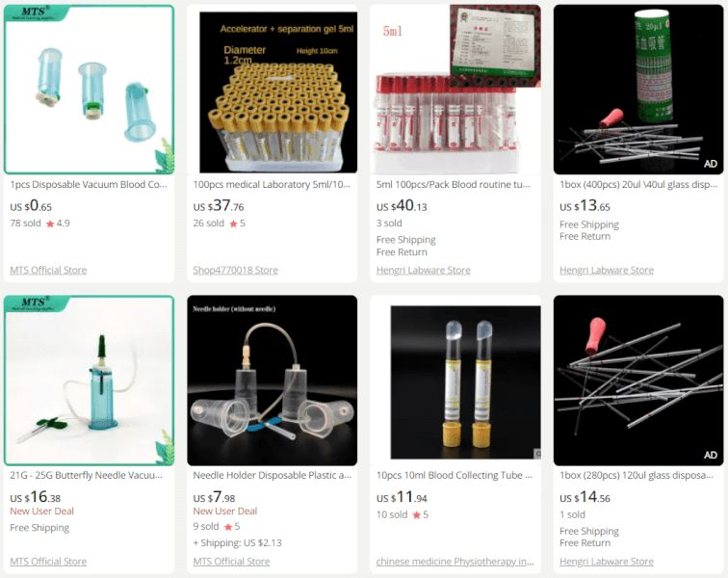Click the US $13.65 price of 20ul capillaries
The image size is (728, 578).
(x=585, y=205)
